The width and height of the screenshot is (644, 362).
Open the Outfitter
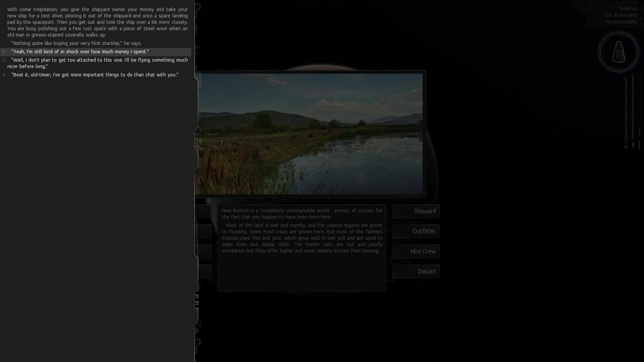pos(416,231)
